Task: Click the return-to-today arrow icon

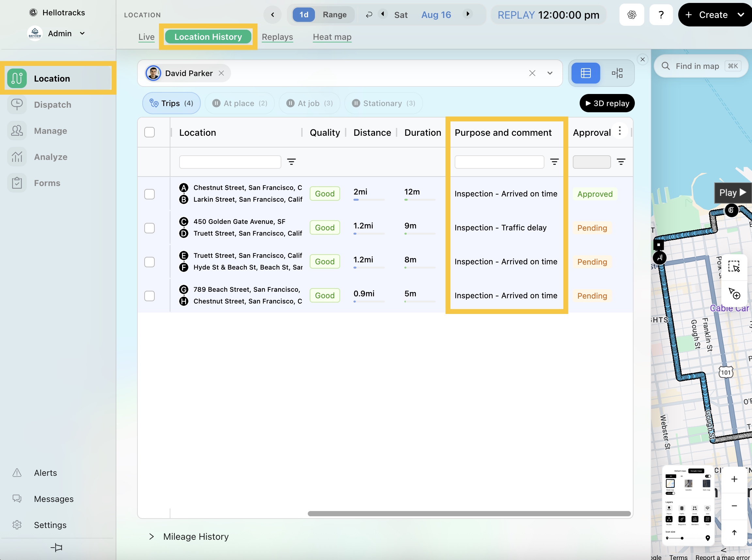Action: pyautogui.click(x=369, y=15)
